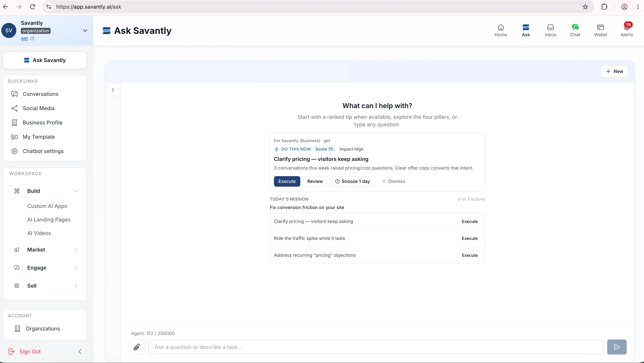Viewport: 644px width, 363px height.
Task: Expand the Savantly organization switcher chevron
Action: pyautogui.click(x=85, y=30)
